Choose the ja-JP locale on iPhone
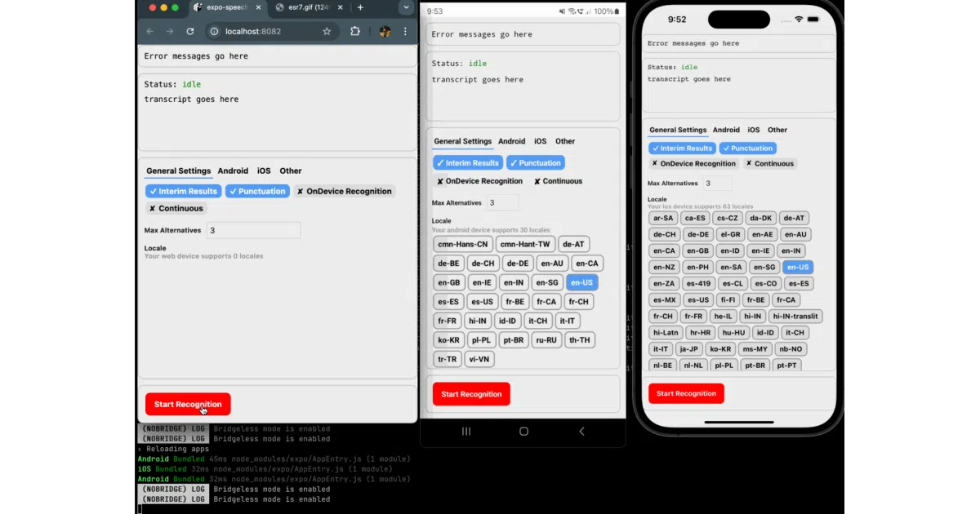 688,348
